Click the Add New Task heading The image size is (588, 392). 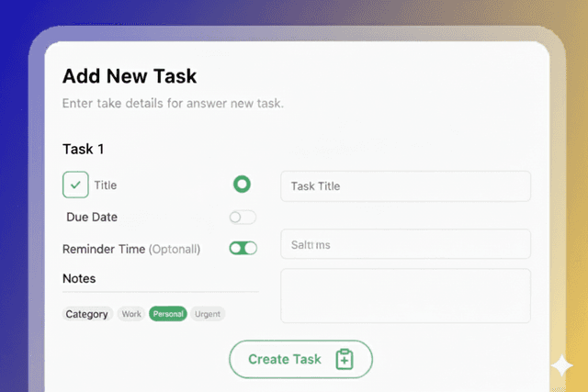[130, 76]
